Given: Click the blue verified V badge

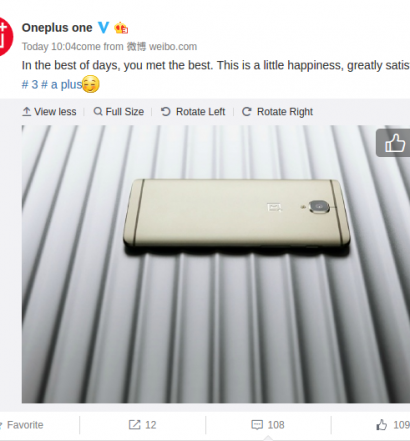Looking at the screenshot, I should (103, 27).
